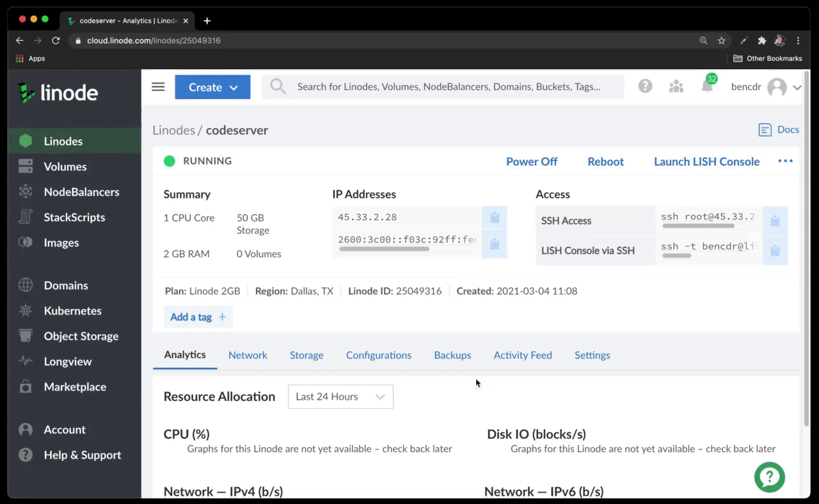Open the green help chat bubble
Image resolution: width=819 pixels, height=504 pixels.
(769, 477)
